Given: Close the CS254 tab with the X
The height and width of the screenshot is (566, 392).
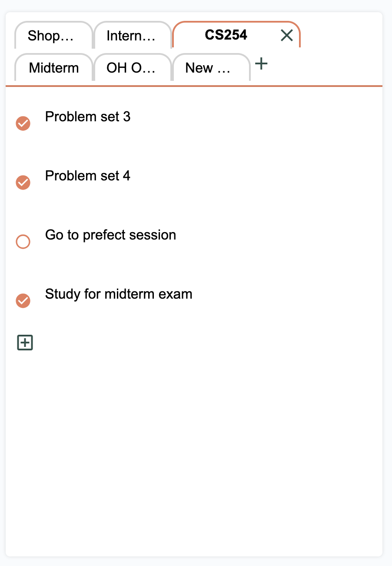Looking at the screenshot, I should 287,35.
